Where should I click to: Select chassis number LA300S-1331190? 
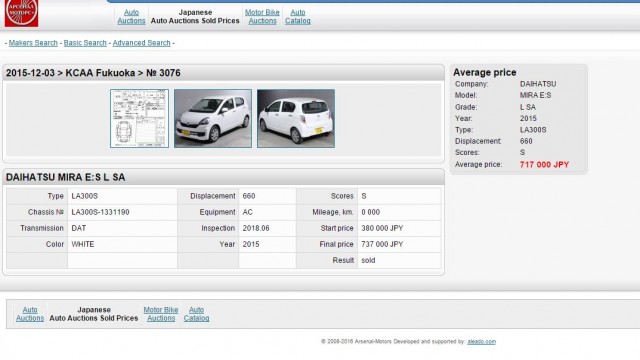(x=100, y=212)
